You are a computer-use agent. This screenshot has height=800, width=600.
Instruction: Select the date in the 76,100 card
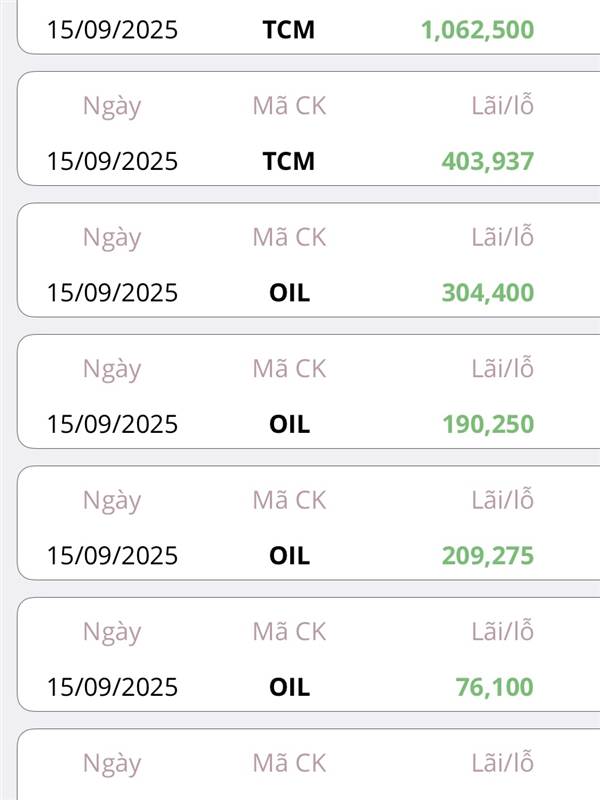pyautogui.click(x=112, y=687)
